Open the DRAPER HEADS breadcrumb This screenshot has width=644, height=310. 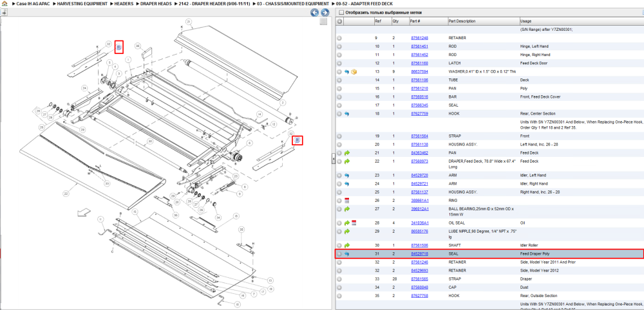[x=156, y=3]
